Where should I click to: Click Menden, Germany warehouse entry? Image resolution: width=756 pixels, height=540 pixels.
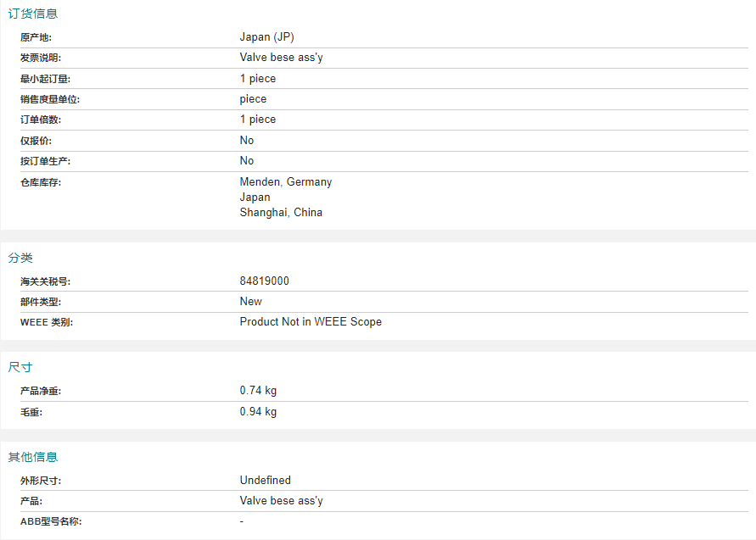coord(285,181)
